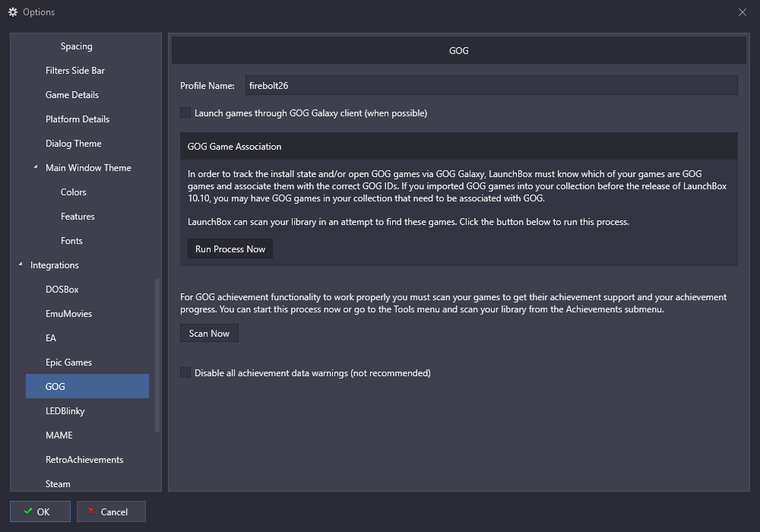760x532 pixels.
Task: Select Dialog Theme option
Action: click(x=74, y=144)
